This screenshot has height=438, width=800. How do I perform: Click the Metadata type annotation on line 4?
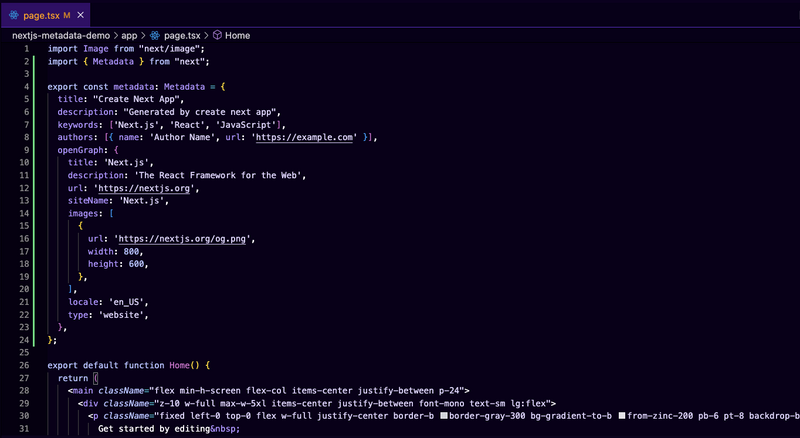(185, 87)
